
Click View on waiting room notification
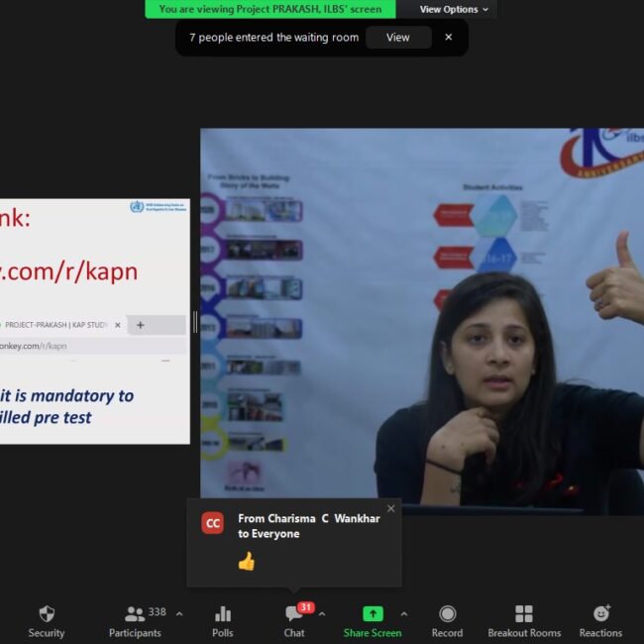pos(397,38)
